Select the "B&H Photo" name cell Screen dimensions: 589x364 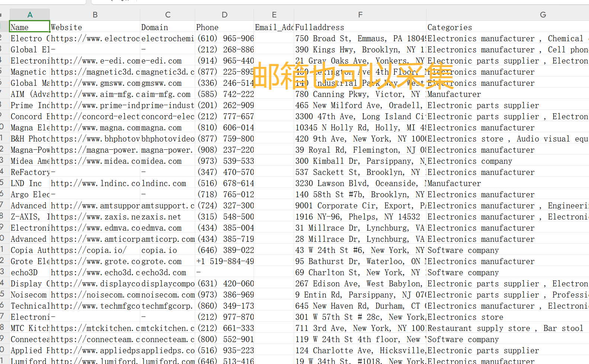tap(30, 139)
